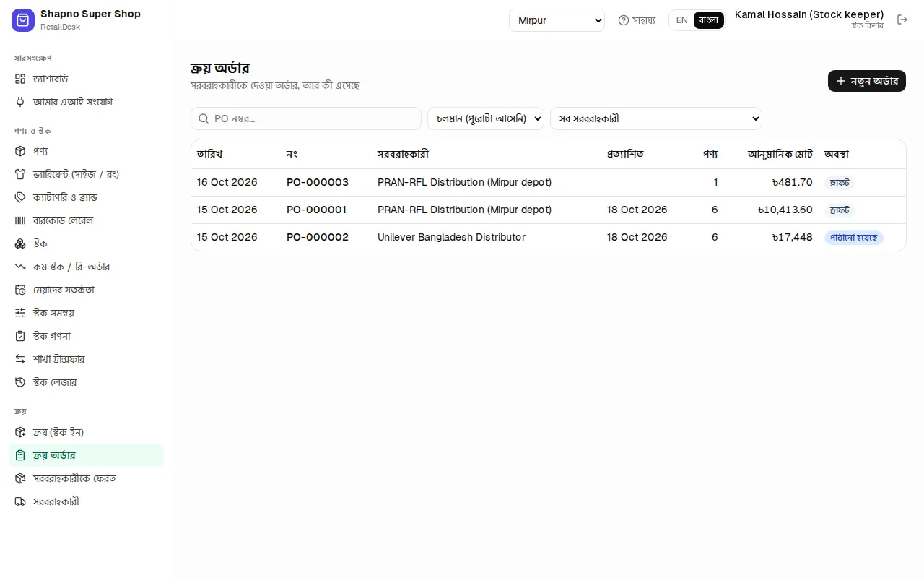This screenshot has height=578, width=924.
Task: Click the স্টক গণনা clipboard icon
Action: coord(20,336)
